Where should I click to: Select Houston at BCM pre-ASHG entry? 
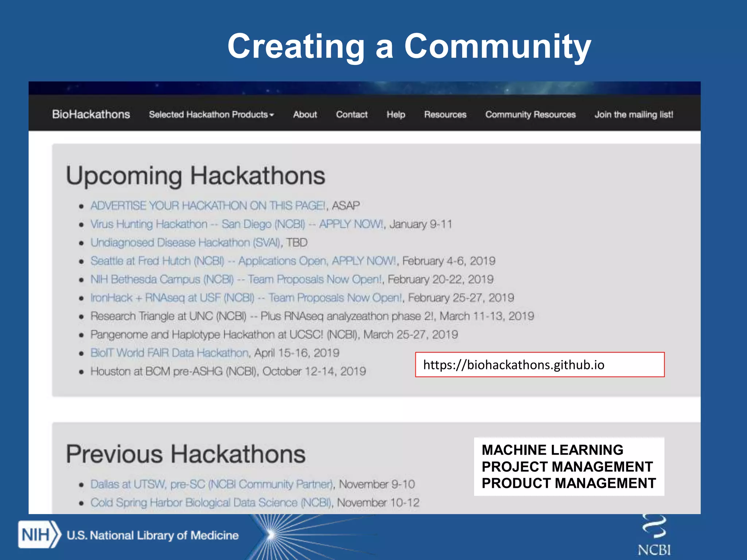coord(228,371)
